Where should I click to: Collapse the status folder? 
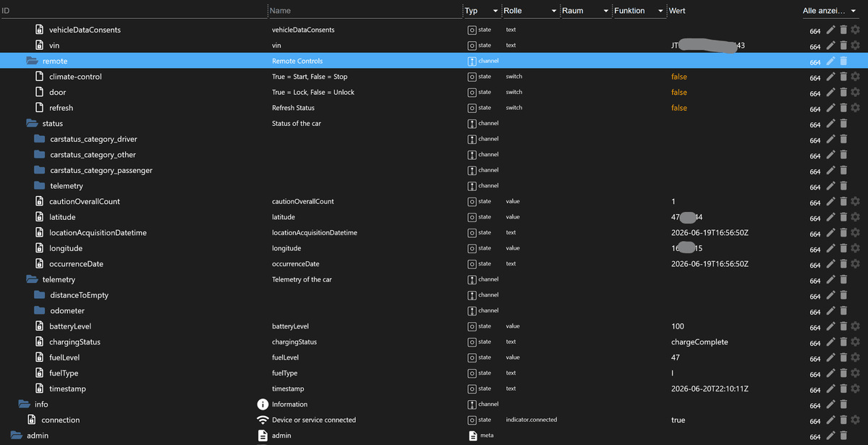pos(32,124)
